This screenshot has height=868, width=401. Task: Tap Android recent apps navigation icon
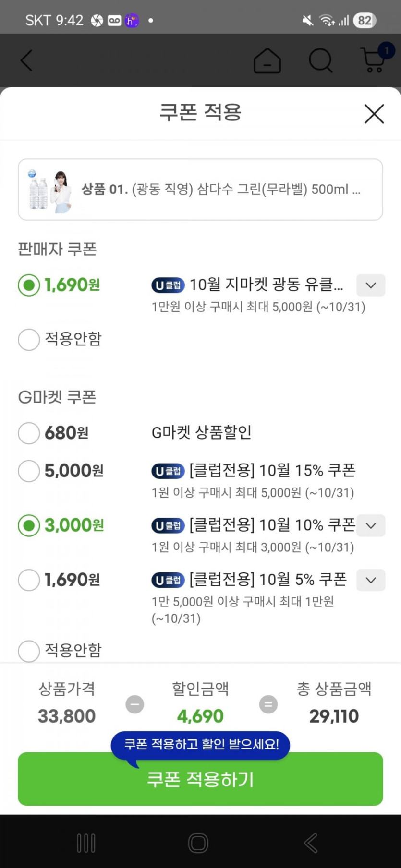(86, 843)
